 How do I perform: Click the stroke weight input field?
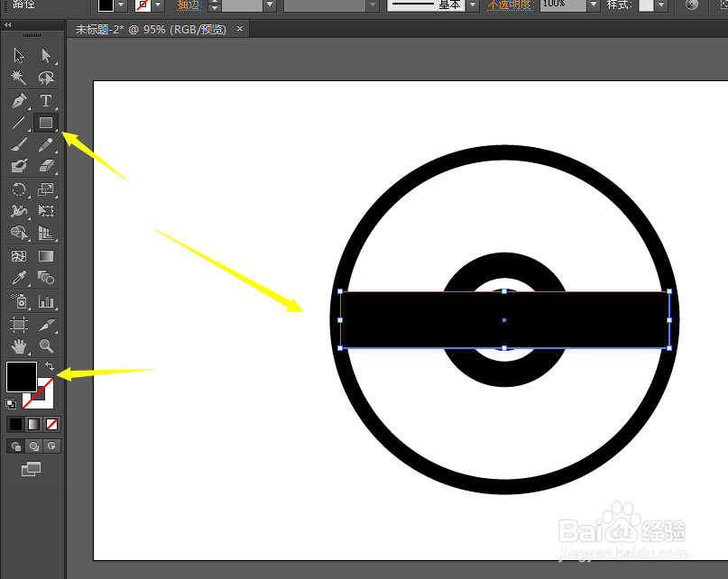(242, 5)
